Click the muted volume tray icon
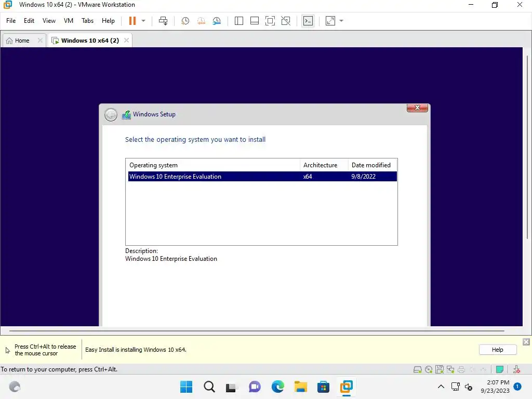532x399 pixels. click(x=469, y=387)
